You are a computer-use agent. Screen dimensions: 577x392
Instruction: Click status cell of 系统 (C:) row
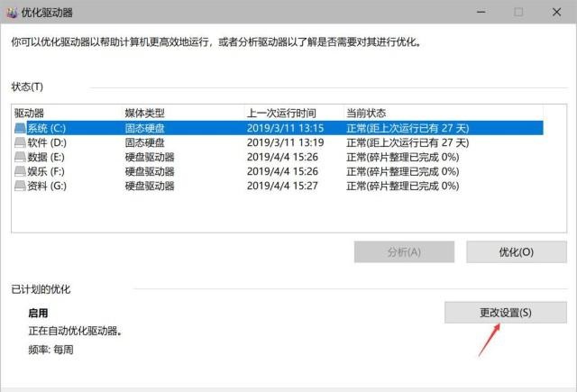click(x=408, y=128)
